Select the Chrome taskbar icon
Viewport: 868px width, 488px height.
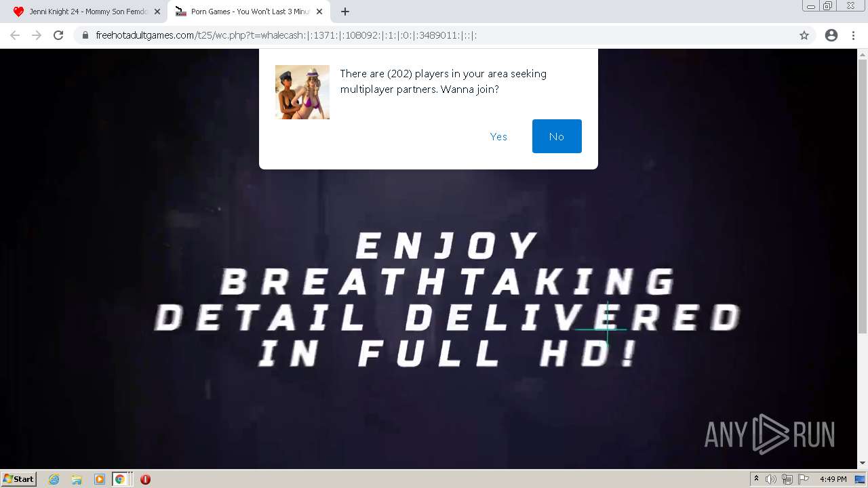point(120,479)
